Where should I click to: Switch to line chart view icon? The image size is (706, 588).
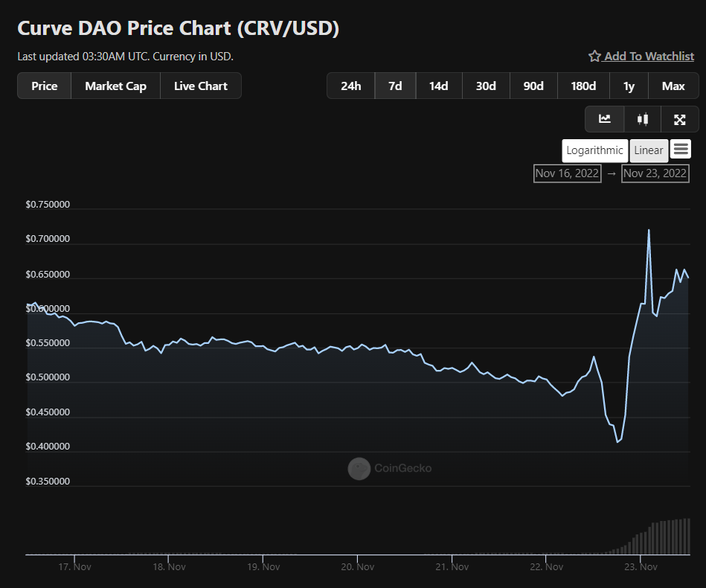click(604, 119)
